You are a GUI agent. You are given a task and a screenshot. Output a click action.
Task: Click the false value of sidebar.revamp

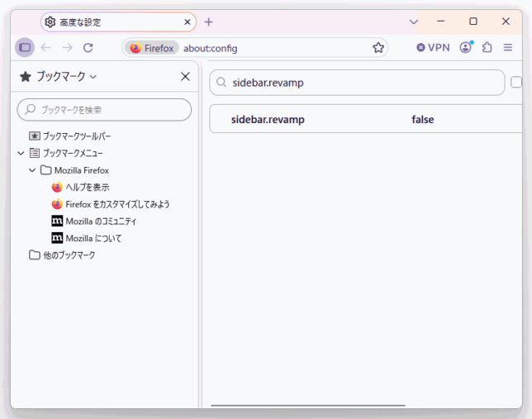coord(422,120)
